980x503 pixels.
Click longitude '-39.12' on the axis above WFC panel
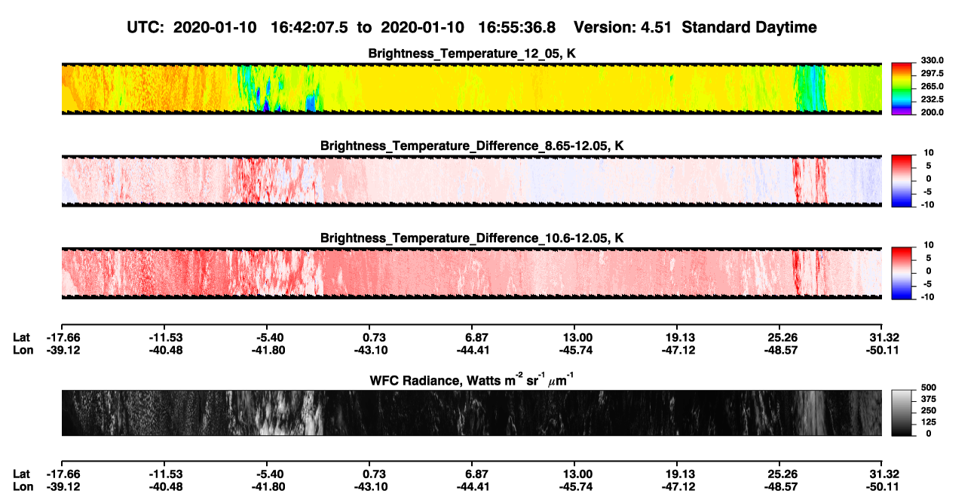click(62, 350)
